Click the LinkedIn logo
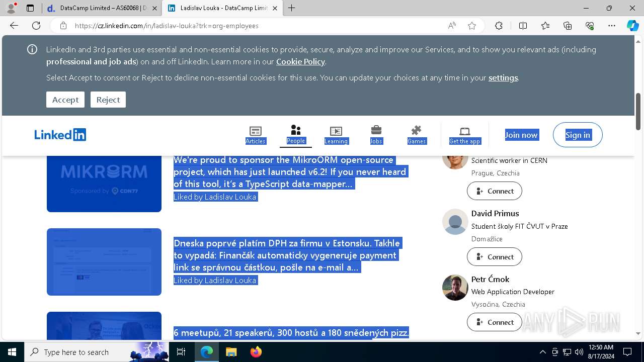 [x=60, y=135]
